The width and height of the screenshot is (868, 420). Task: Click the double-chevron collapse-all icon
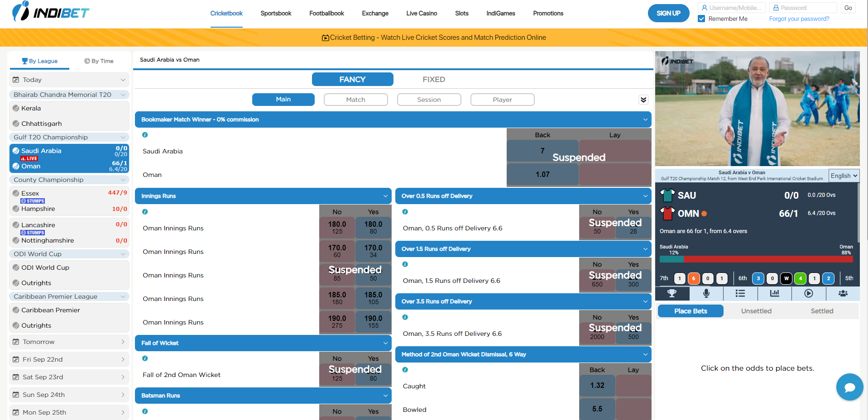pyautogui.click(x=643, y=100)
